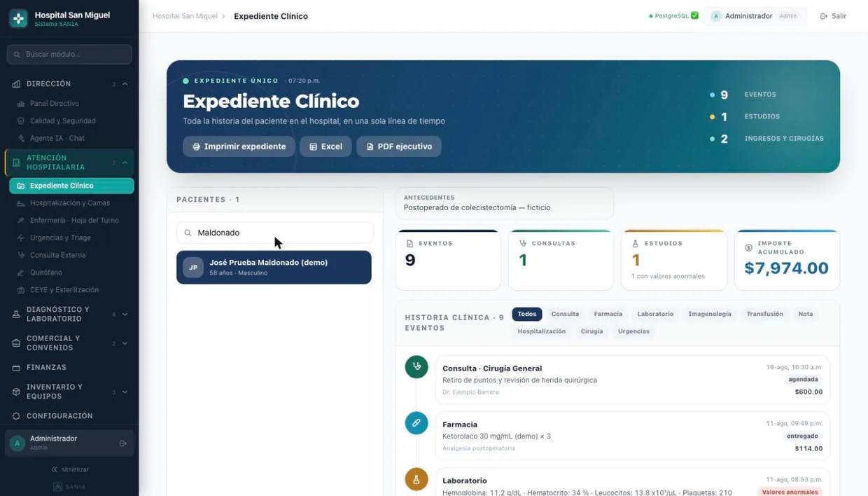
Task: Click the Agente IA - Chat icon
Action: click(x=21, y=139)
